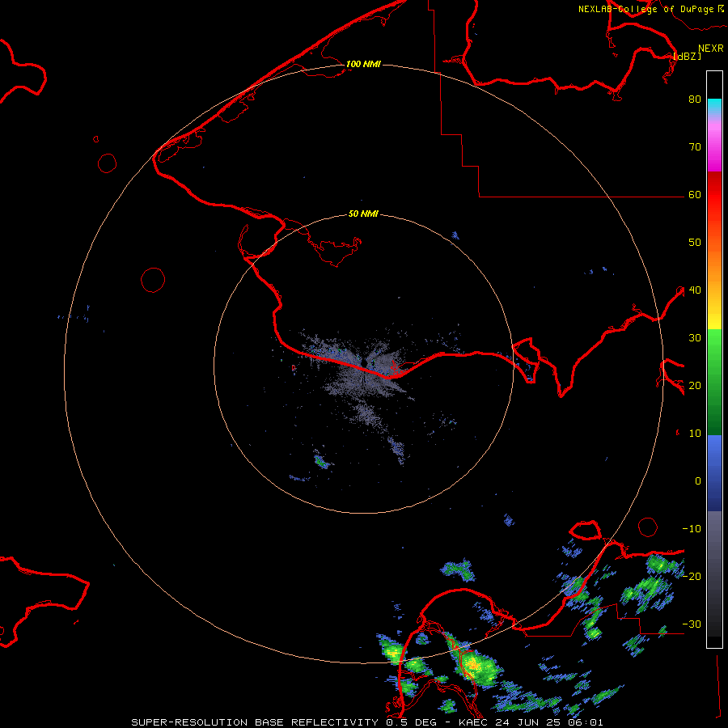Click the radar site at the rings' center
Image resolution: width=728 pixels, height=728 pixels.
click(x=363, y=365)
